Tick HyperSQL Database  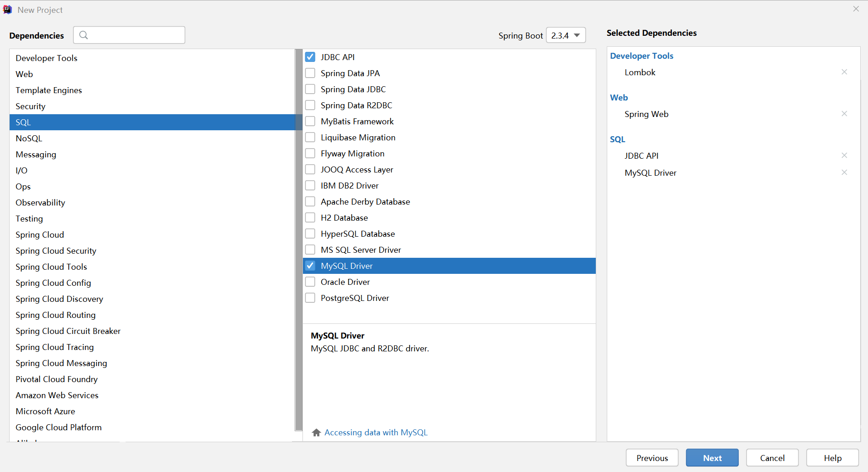[x=310, y=233]
